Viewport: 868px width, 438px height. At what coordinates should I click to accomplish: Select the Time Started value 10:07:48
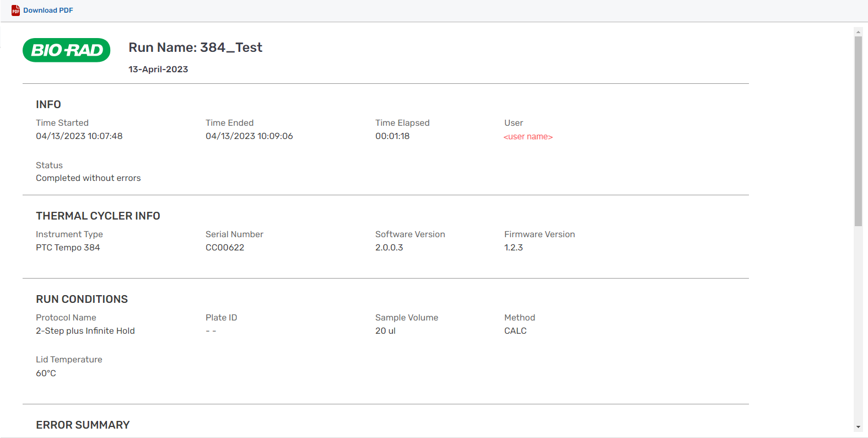coord(79,136)
